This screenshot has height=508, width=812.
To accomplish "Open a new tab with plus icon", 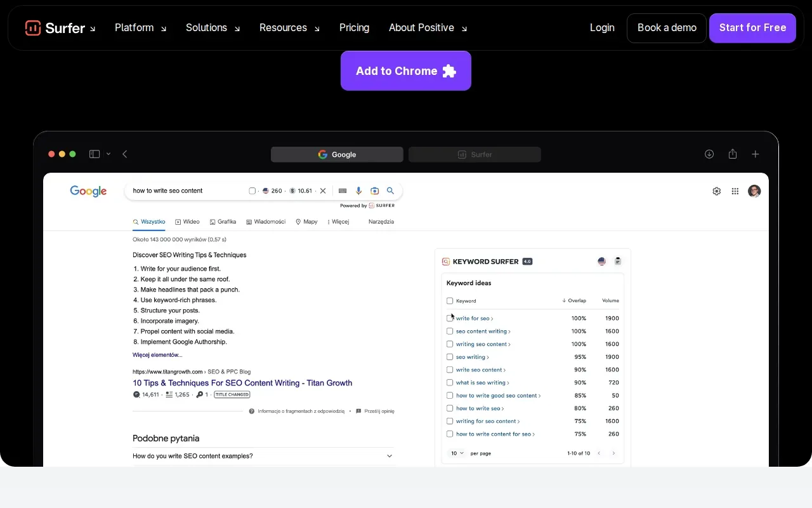I will 756,154.
